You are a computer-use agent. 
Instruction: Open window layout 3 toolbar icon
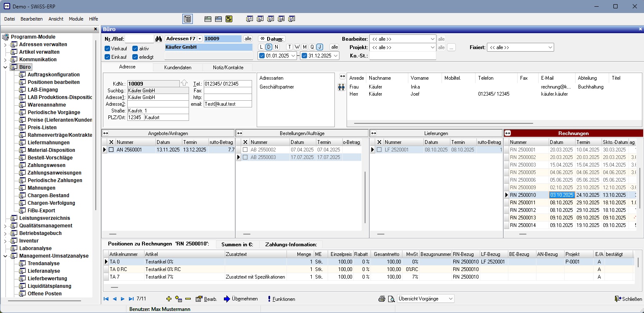pos(271,19)
